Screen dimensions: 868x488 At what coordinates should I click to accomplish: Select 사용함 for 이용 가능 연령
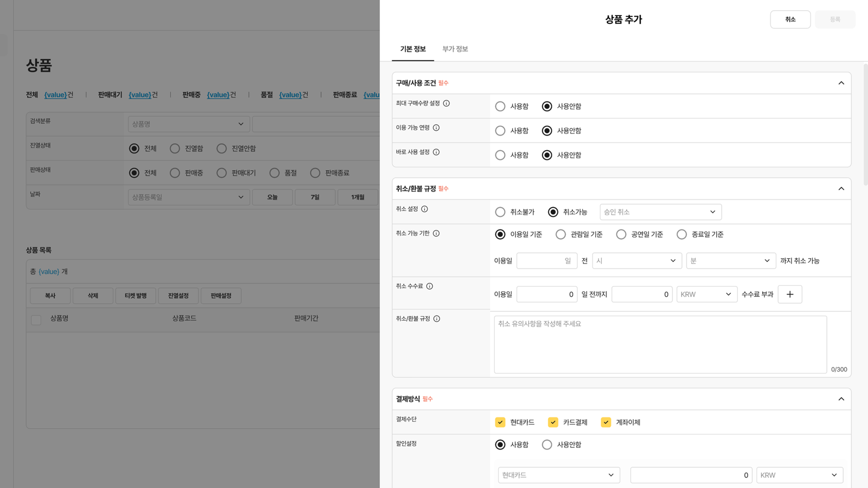pos(500,131)
